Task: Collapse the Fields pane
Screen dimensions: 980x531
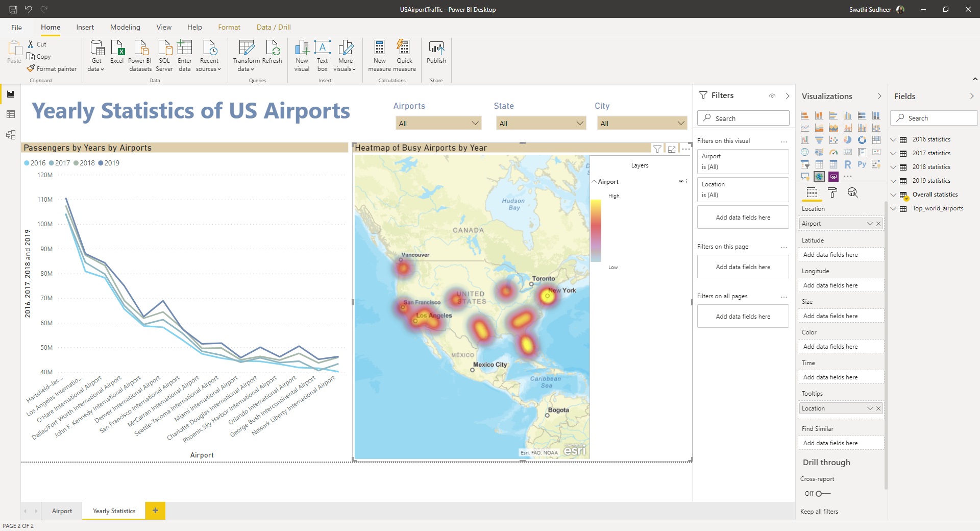Action: (972, 96)
